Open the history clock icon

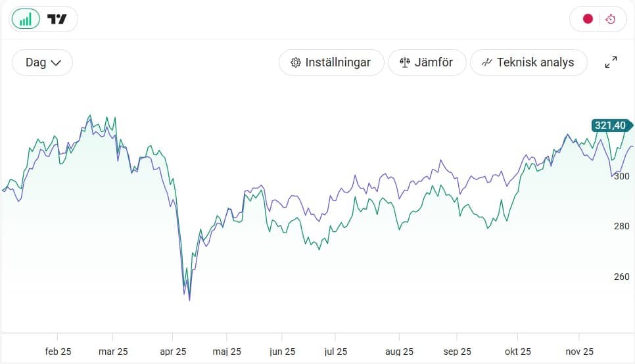(610, 19)
